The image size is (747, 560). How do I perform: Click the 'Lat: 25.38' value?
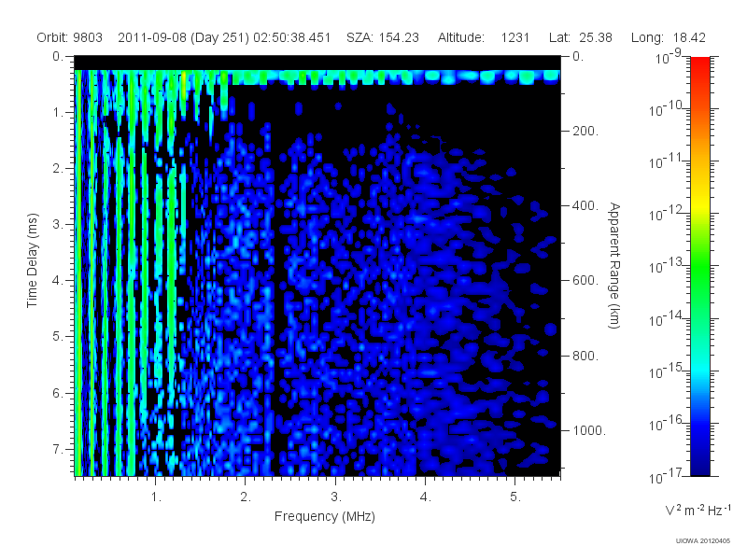coord(580,37)
